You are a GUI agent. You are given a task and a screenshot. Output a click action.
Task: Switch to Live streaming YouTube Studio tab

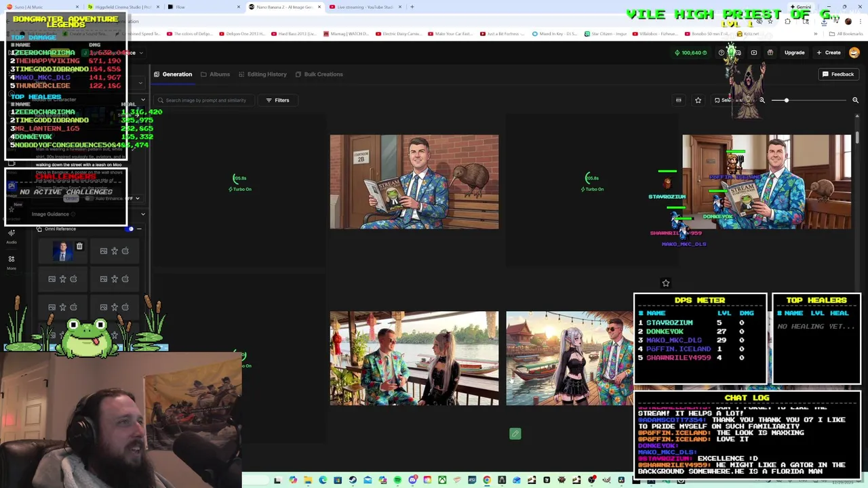(366, 7)
